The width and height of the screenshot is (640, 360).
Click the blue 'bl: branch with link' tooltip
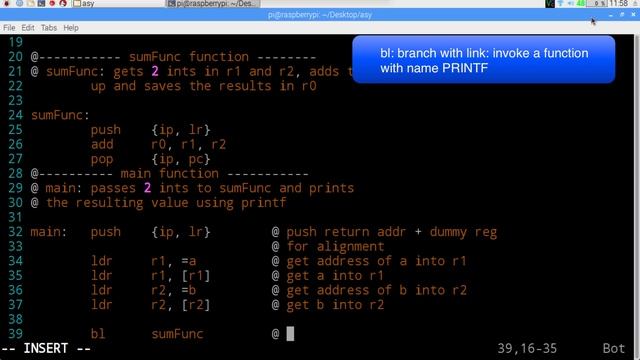[484, 60]
